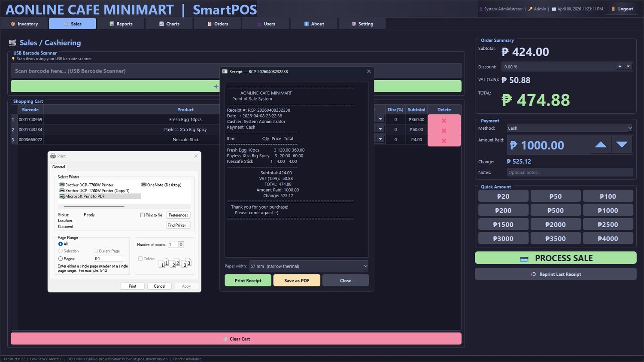This screenshot has height=362, width=644.
Task: Open the Orders tab
Action: (218, 24)
